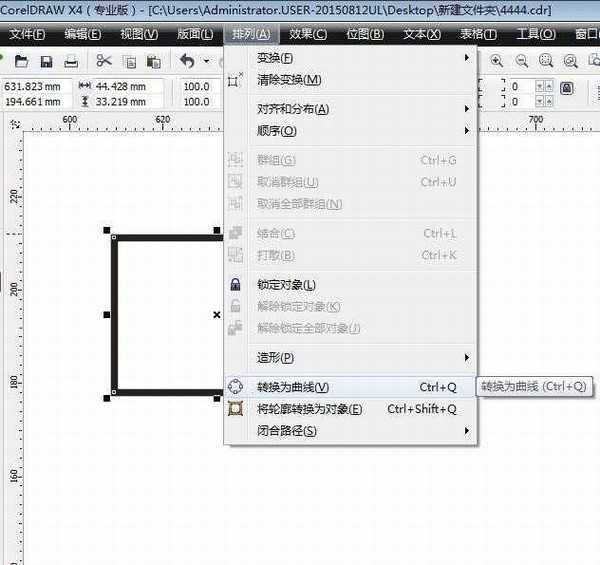Select 转换为曲线(V) menu entry

click(x=292, y=387)
